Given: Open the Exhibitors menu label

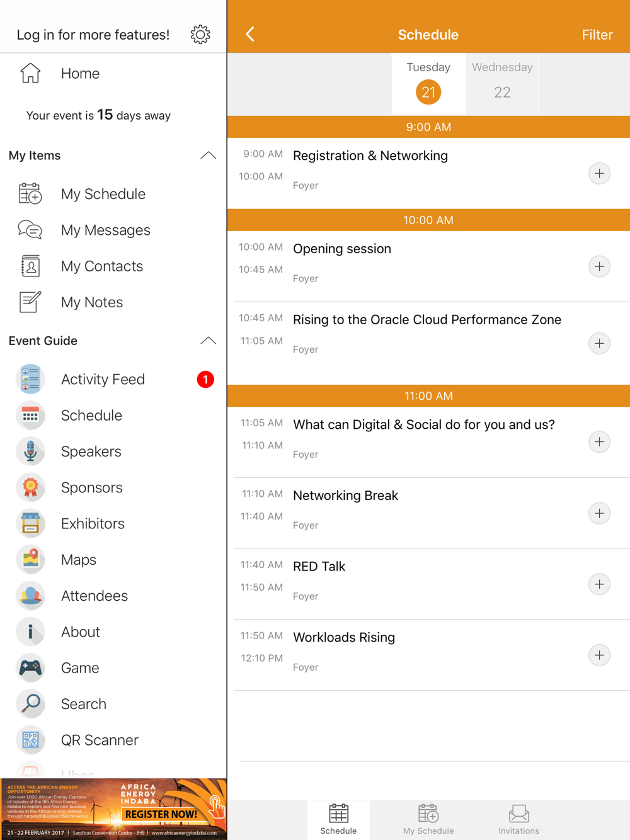Looking at the screenshot, I should 93,524.
